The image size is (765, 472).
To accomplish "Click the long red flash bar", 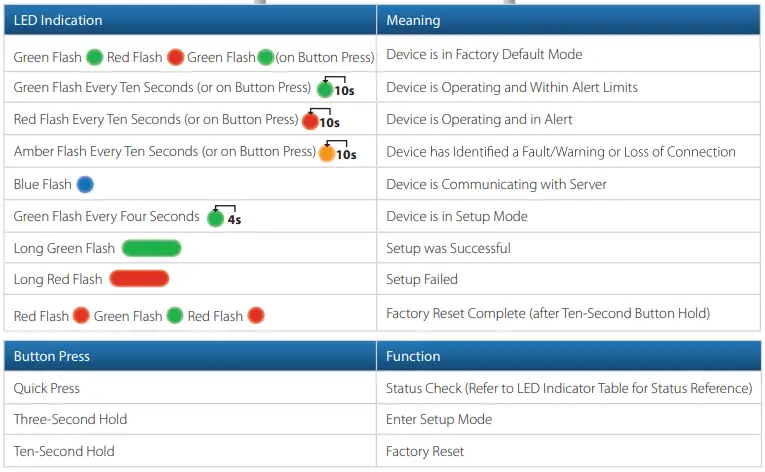I will click(139, 280).
